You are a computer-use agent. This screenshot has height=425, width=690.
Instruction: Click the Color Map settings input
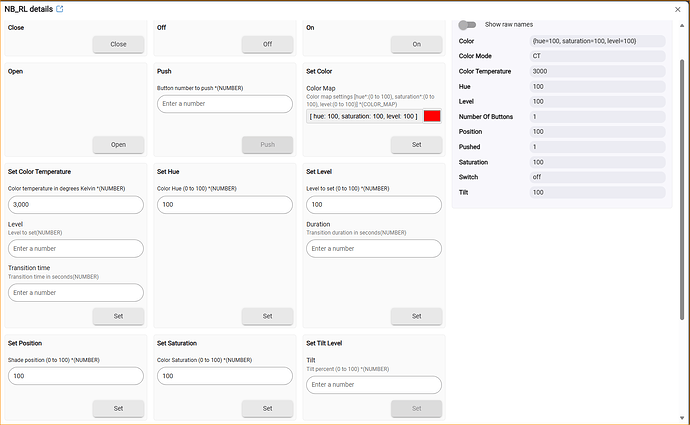(364, 116)
